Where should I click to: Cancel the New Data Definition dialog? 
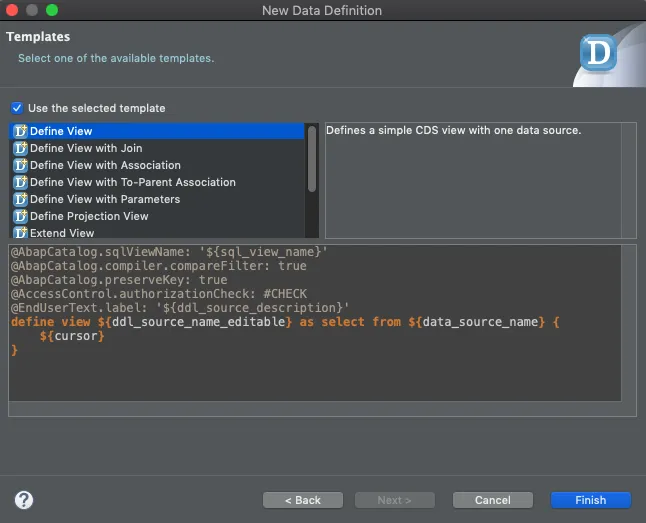[492, 500]
